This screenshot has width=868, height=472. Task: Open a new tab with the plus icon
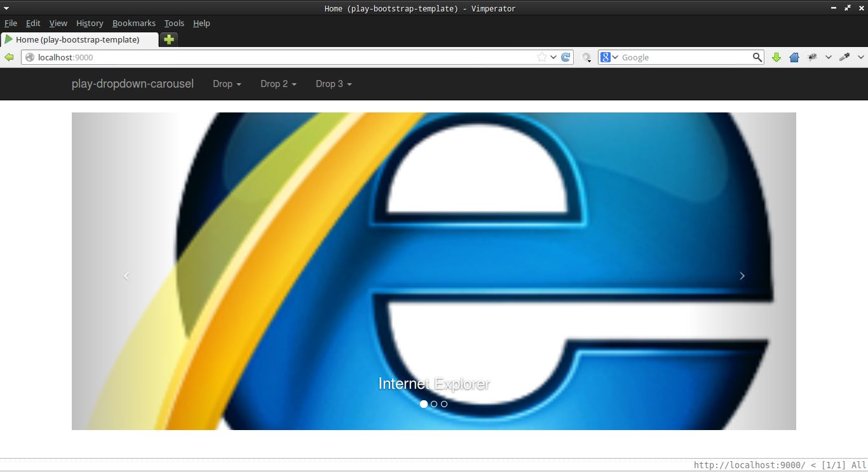(x=168, y=39)
